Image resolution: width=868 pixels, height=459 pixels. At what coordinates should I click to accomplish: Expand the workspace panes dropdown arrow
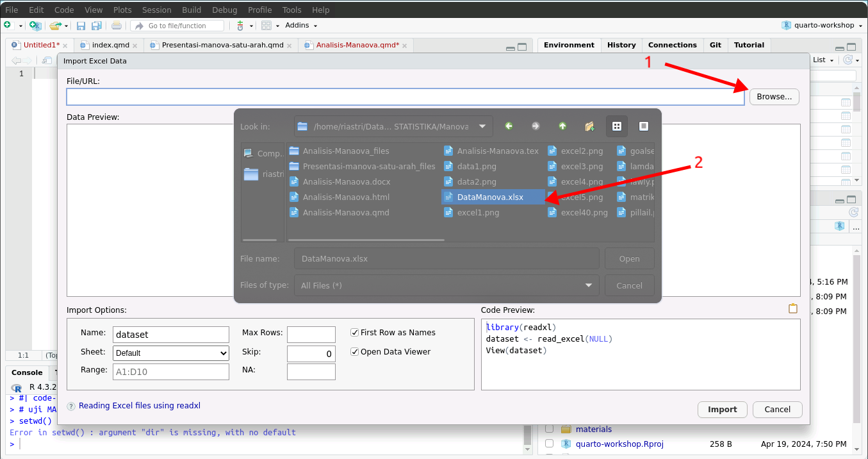click(x=277, y=26)
